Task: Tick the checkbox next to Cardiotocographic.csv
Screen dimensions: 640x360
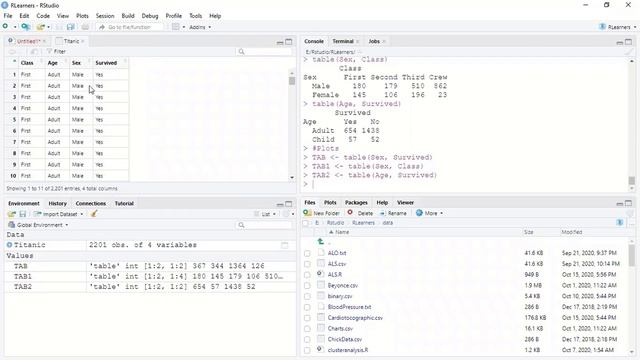Action: (x=307, y=318)
